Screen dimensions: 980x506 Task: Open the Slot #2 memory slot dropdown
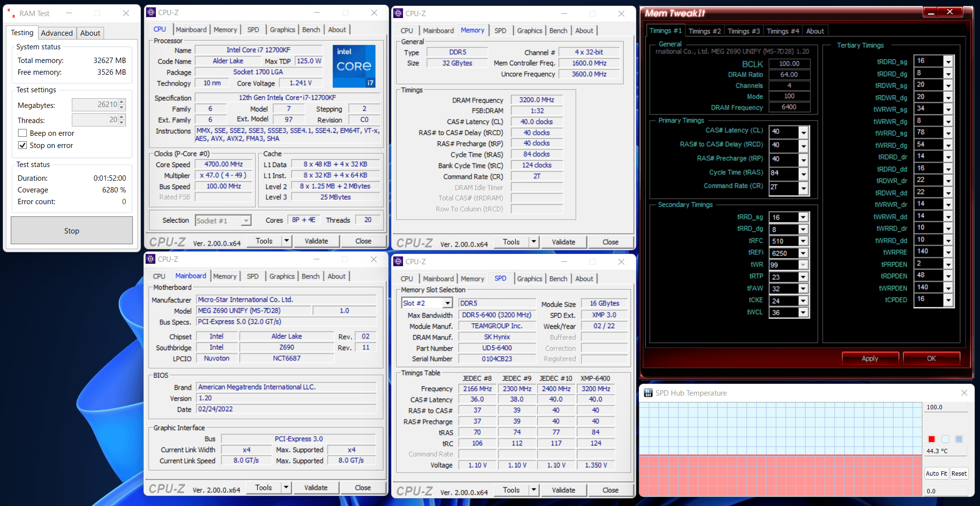tap(447, 303)
